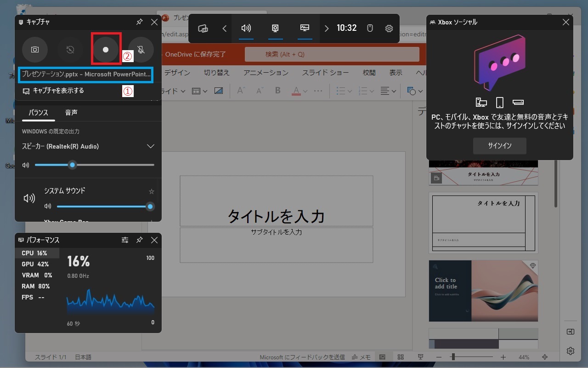Open the デザイン tab in PowerPoint
588x368 pixels.
point(177,73)
